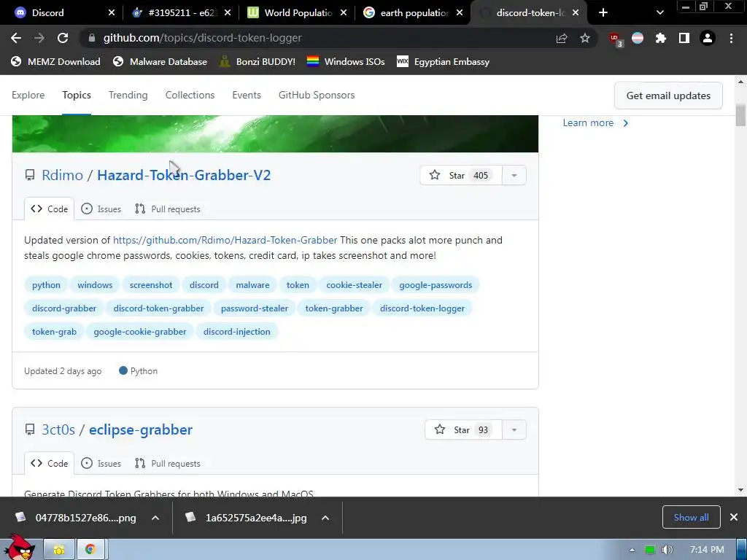Image resolution: width=747 pixels, height=560 pixels.
Task: Open Pull requests for eclipse-grabber
Action: [167, 464]
